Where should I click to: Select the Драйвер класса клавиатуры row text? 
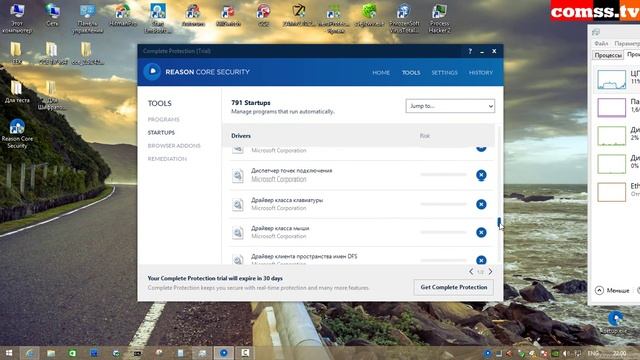coord(287,200)
